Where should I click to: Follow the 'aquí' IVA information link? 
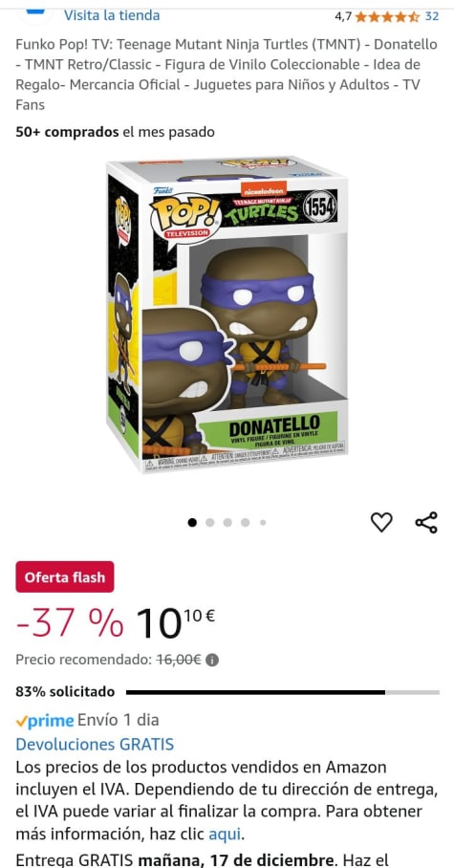tap(224, 834)
